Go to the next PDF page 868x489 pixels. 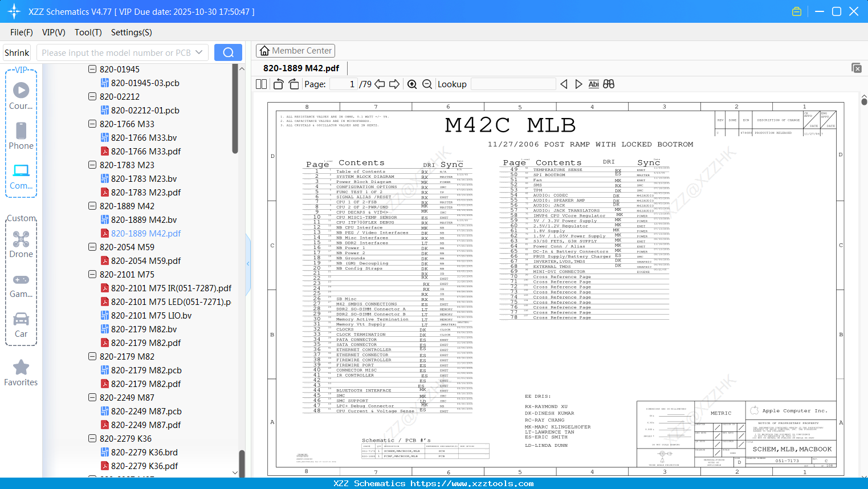(x=394, y=84)
